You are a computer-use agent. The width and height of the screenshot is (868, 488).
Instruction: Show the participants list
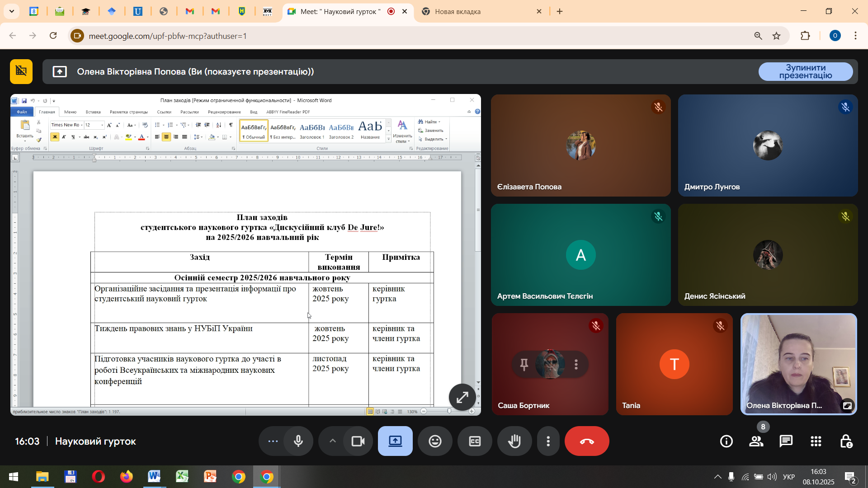point(756,441)
